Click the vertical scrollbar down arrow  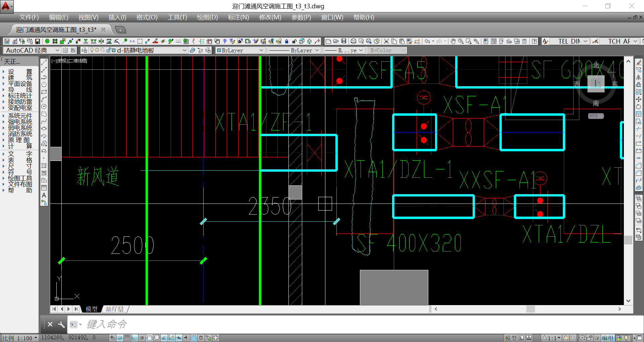(x=628, y=301)
